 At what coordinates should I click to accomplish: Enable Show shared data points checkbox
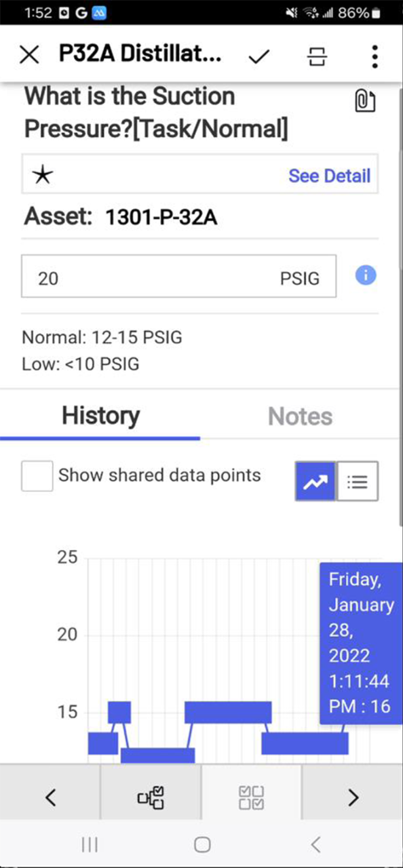(x=37, y=475)
